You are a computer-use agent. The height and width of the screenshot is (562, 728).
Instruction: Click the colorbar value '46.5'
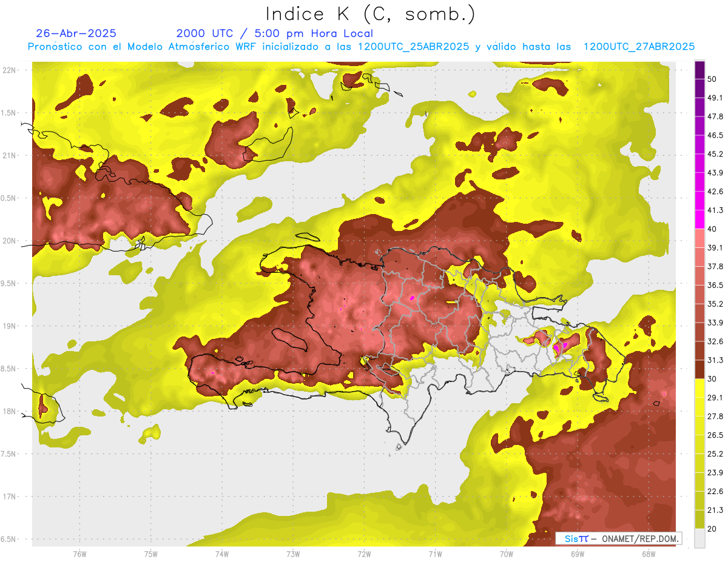pyautogui.click(x=715, y=135)
